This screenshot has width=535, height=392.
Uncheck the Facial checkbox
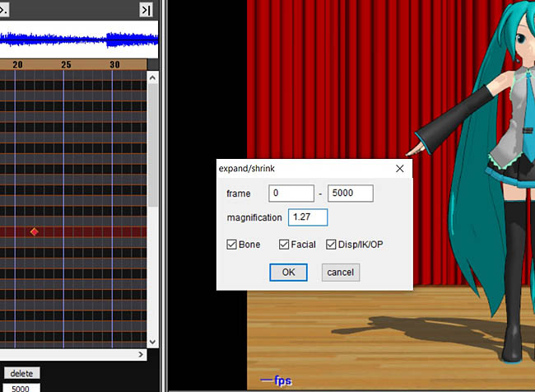click(x=284, y=244)
